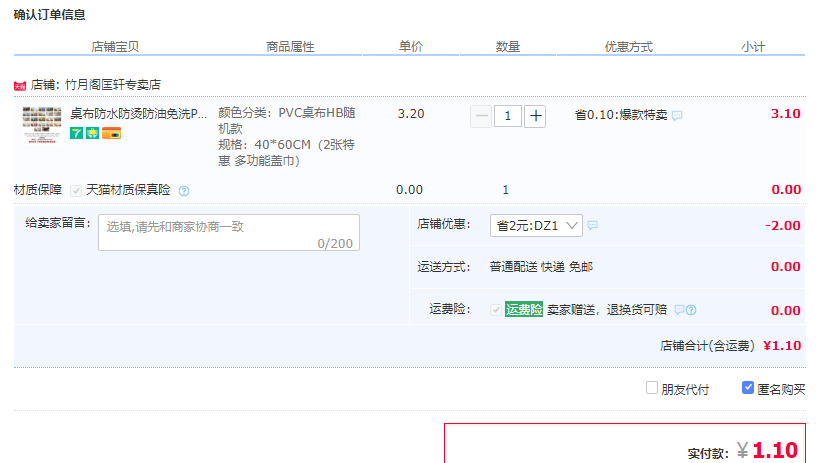
Task: Click comment bubble icon after 退换货可赔
Action: coord(679,310)
